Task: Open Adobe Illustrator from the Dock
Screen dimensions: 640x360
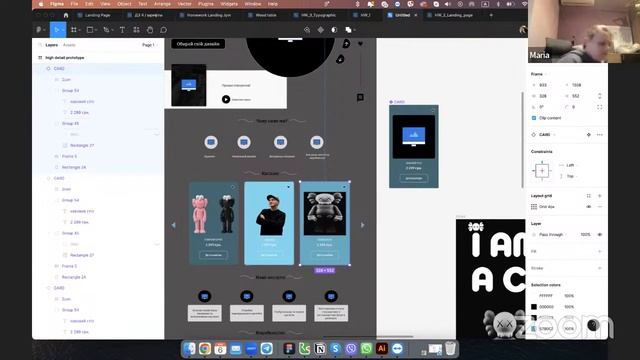Action: (382, 349)
